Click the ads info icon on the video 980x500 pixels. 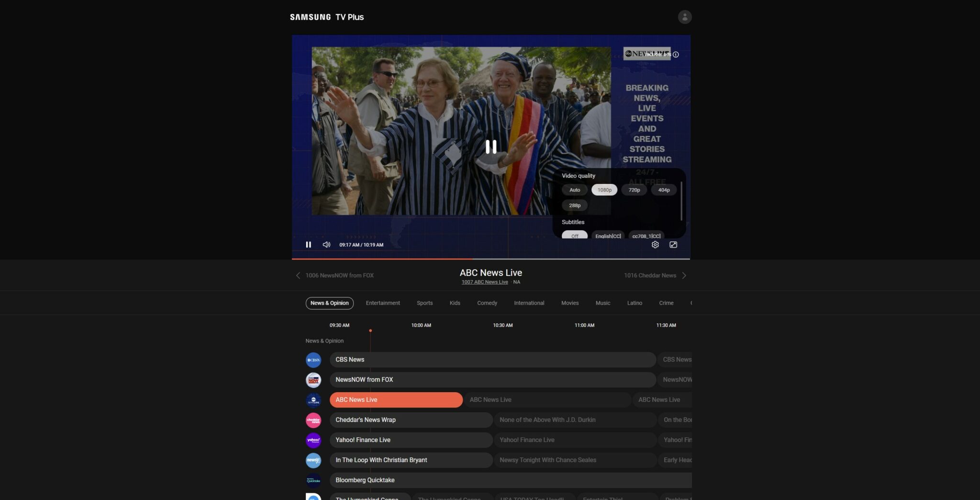[x=676, y=55]
